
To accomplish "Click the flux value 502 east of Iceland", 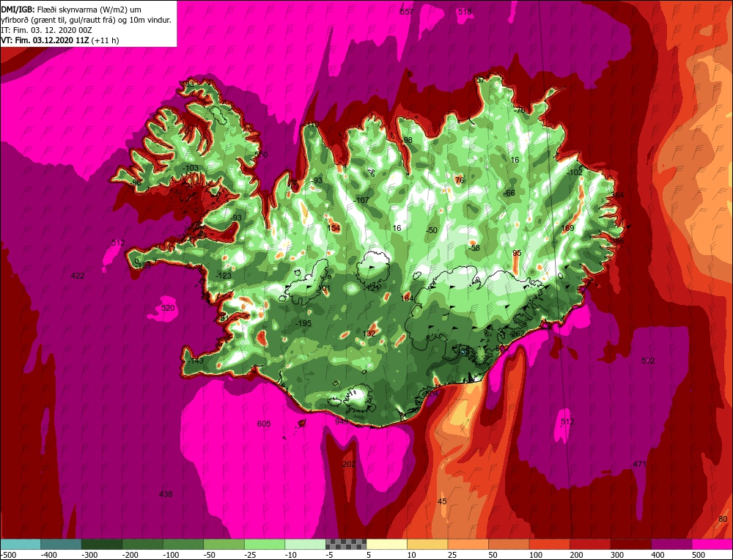I will point(648,361).
